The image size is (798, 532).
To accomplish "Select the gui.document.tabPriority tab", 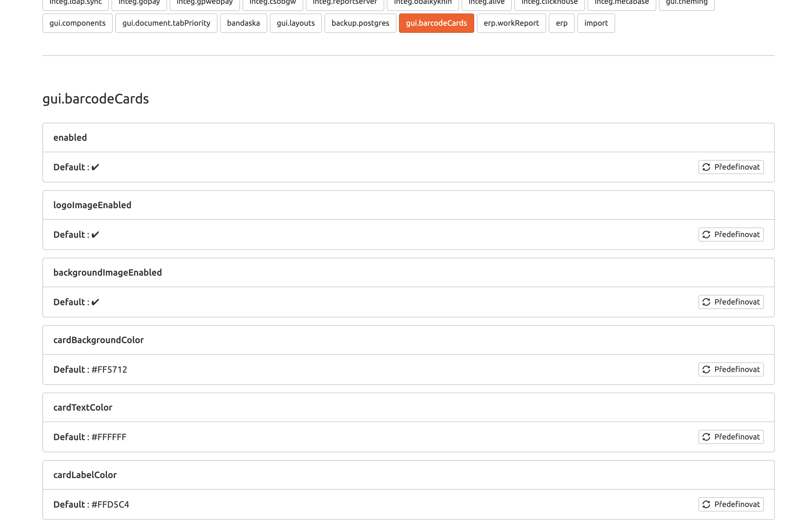I will 166,23.
